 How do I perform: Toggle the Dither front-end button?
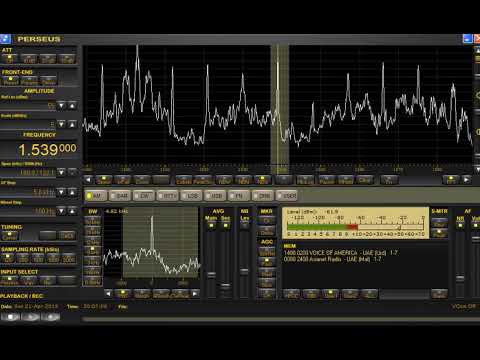tap(49, 81)
